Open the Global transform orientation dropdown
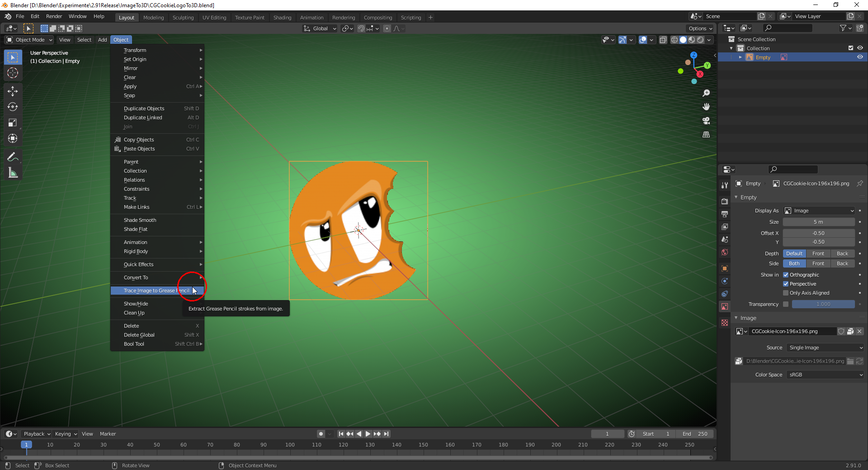Image resolution: width=868 pixels, height=470 pixels. point(320,28)
